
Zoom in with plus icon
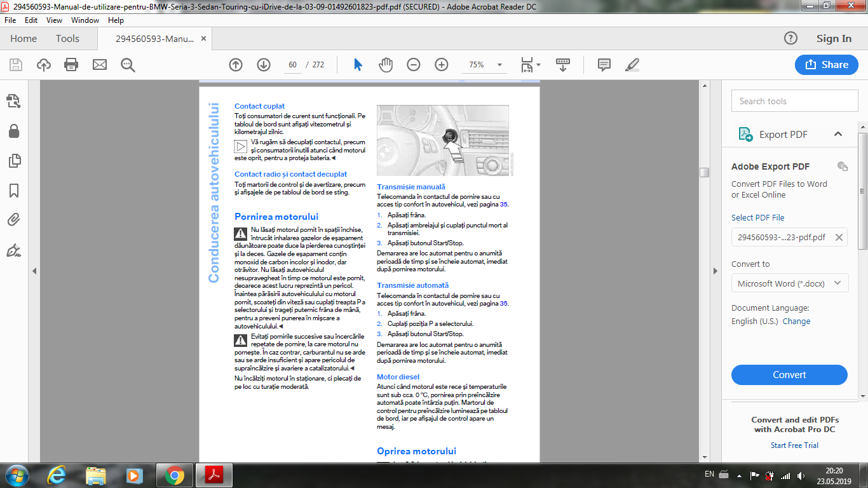pos(442,65)
